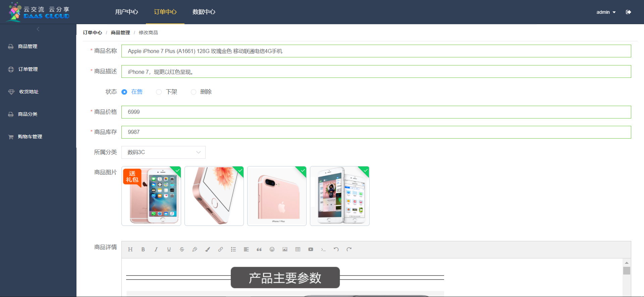This screenshot has height=297, width=644.
Task: Switch to the 数据中心 tab
Action: 204,12
